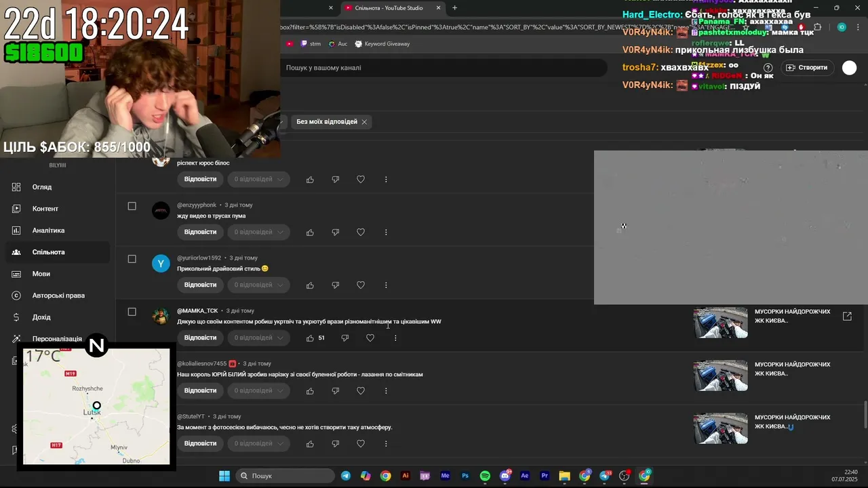The width and height of the screenshot is (868, 488).
Task: Remove the 'Без моїх відповідей' filter chip
Action: pos(364,122)
